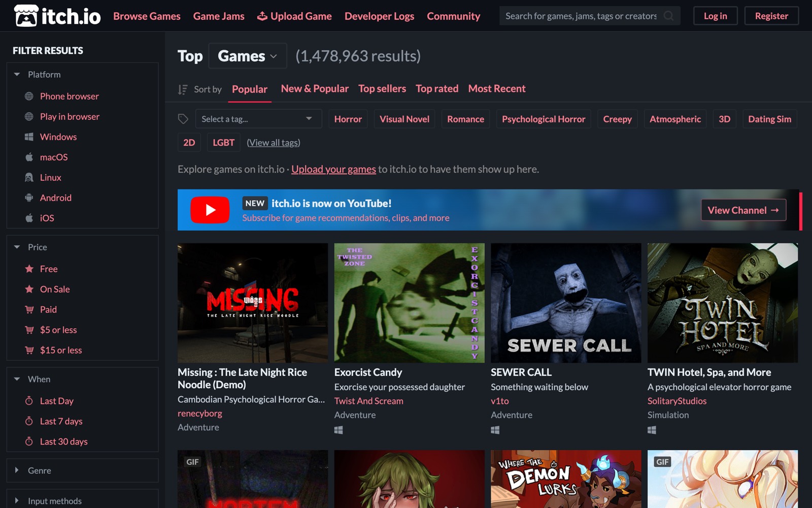
Task: Open SEWER CALL game thumbnail
Action: (x=566, y=303)
